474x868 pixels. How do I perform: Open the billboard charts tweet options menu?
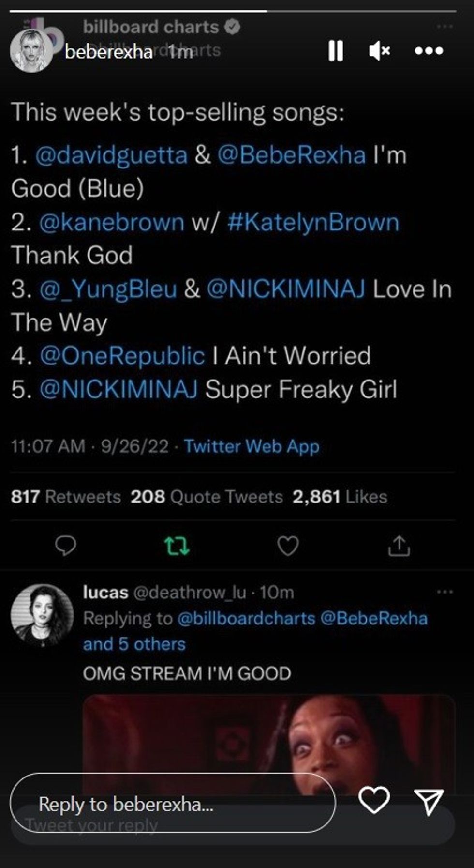(x=444, y=26)
